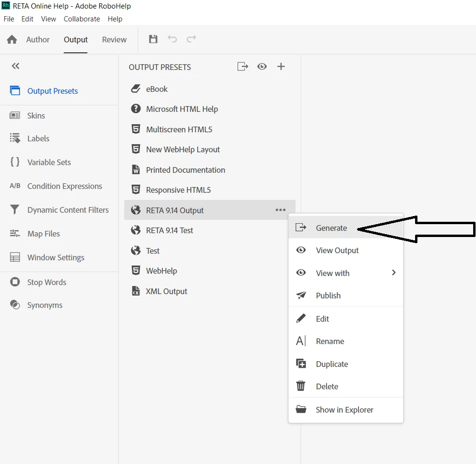Open the three-dots menu for RETA 9.14 Output
Viewport: 476px width, 464px height.
280,210
